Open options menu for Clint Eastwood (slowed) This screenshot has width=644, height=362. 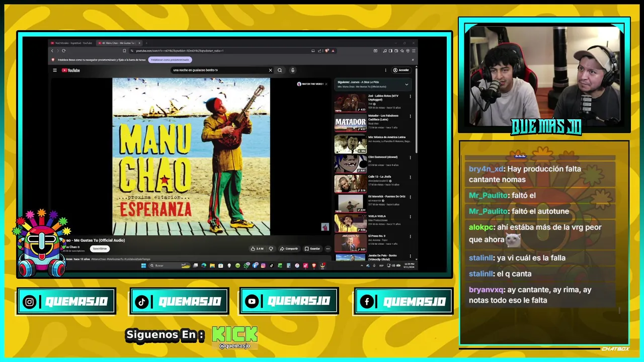(410, 157)
